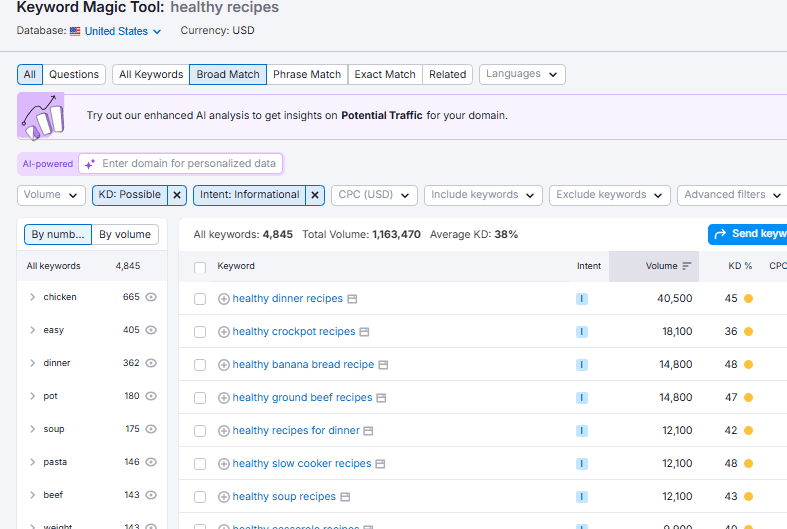Check the healthy recipes for dinner row checkbox
Screen dimensions: 787x529
pos(200,431)
